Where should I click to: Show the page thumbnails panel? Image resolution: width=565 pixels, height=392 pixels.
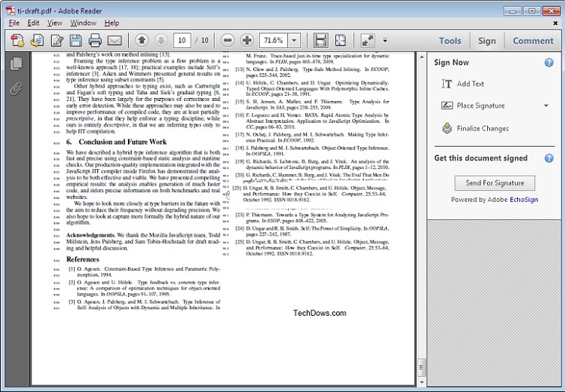click(x=15, y=64)
